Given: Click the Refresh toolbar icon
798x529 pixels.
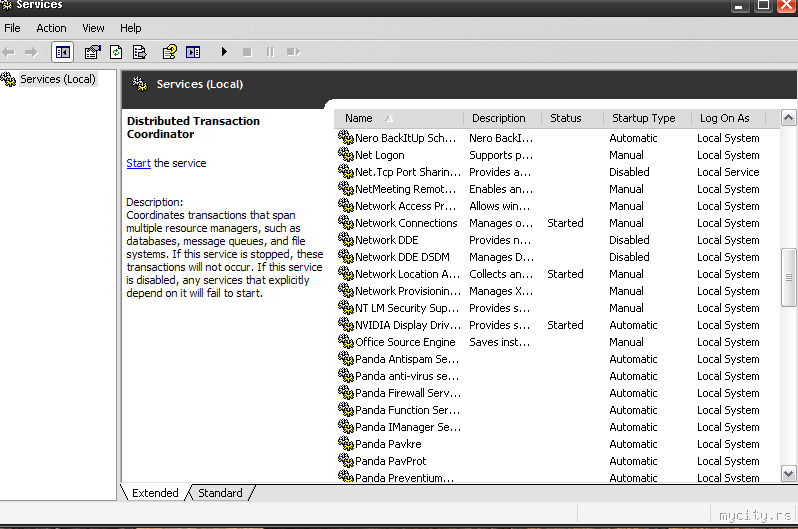Looking at the screenshot, I should tap(116, 52).
